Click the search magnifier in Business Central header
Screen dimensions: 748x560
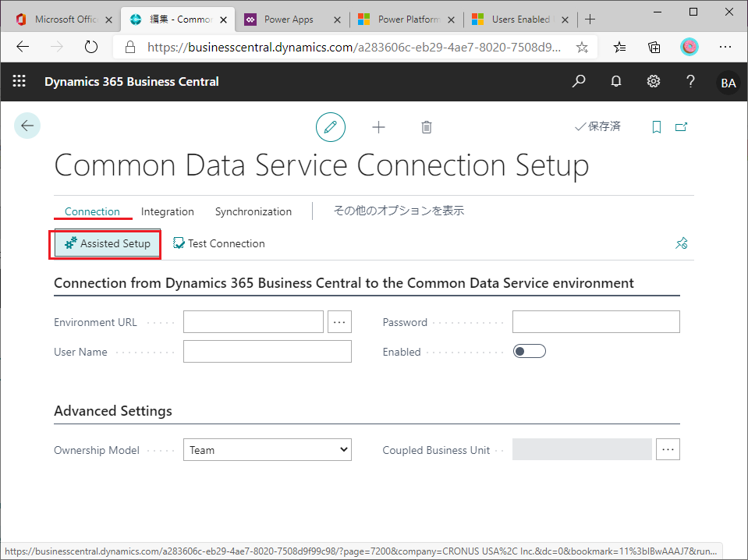coord(579,81)
